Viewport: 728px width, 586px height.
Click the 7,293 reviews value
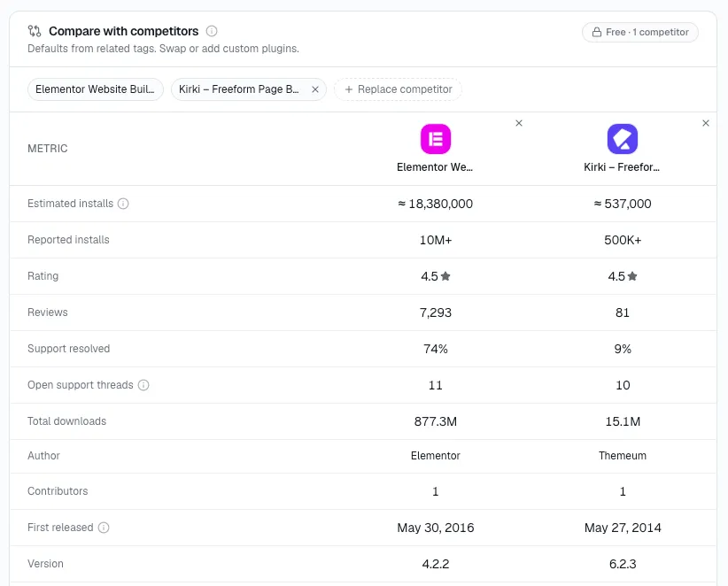(x=436, y=312)
